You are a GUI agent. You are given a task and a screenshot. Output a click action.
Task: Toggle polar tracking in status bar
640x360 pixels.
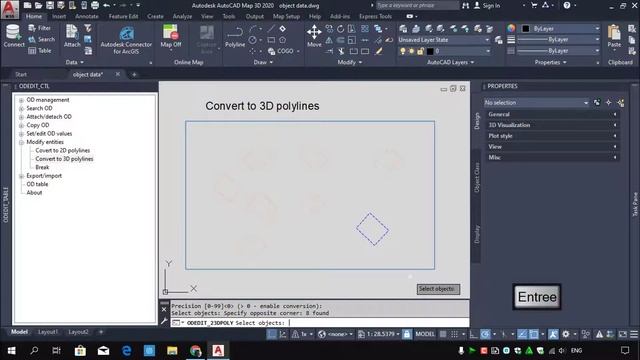(x=485, y=334)
